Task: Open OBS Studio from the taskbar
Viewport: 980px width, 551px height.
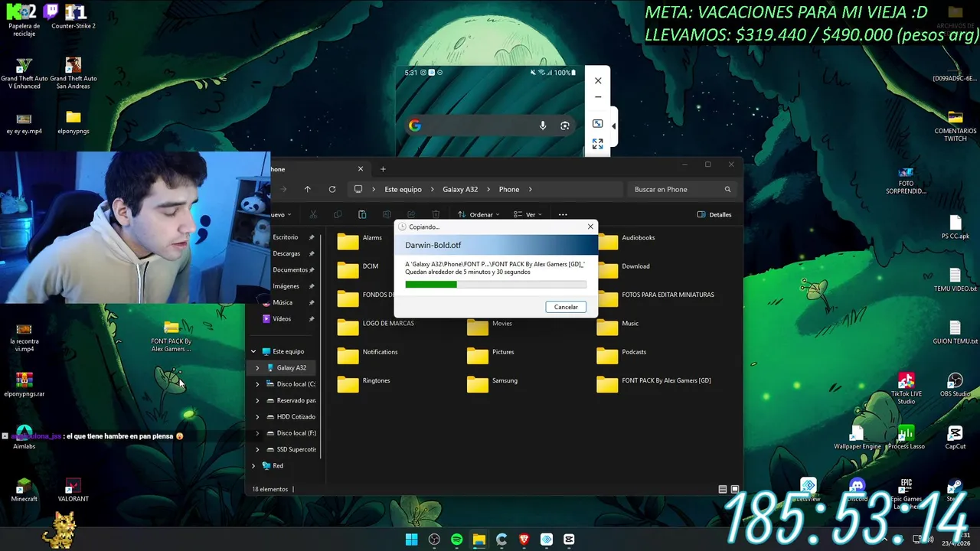Action: click(x=434, y=540)
